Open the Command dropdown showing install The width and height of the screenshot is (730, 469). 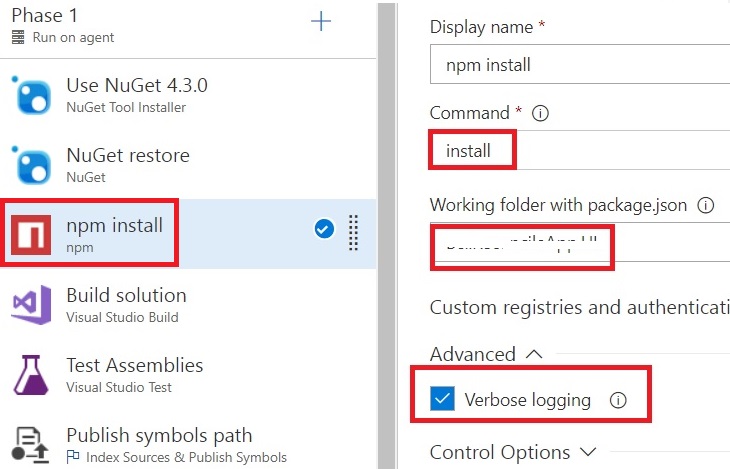580,150
